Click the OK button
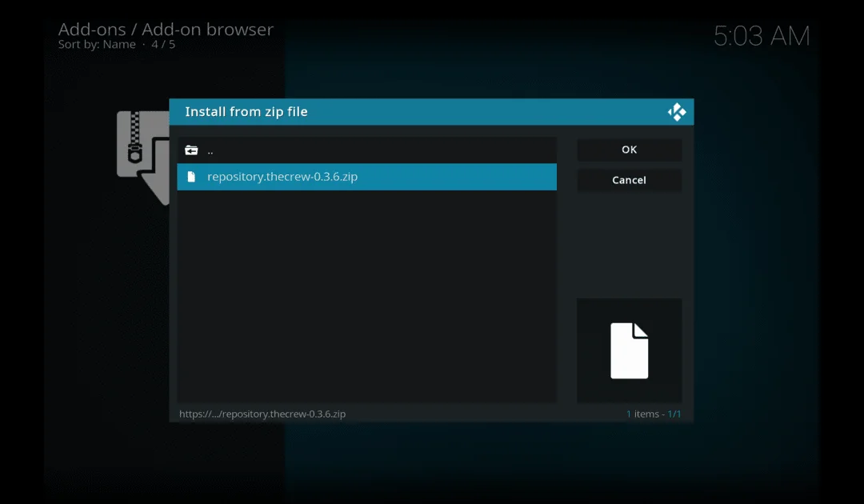This screenshot has width=864, height=504. [x=630, y=150]
